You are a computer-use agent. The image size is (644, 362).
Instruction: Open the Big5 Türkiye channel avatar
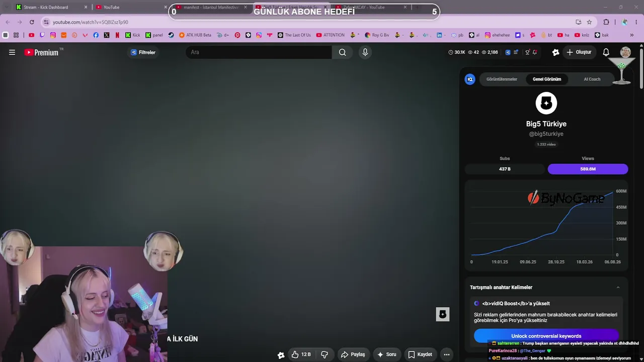546,103
